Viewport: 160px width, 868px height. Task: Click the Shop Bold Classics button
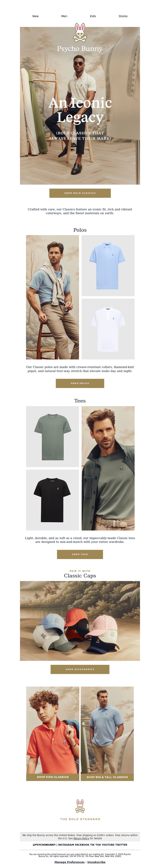click(x=80, y=193)
